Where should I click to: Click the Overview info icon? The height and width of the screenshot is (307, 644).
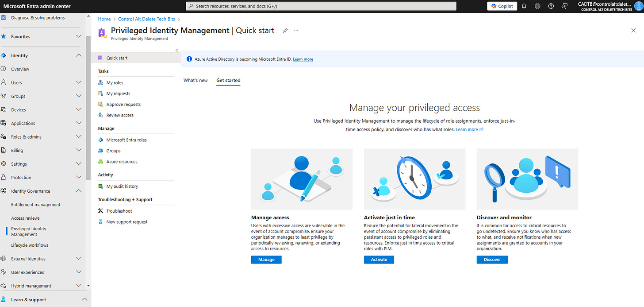pos(4,69)
